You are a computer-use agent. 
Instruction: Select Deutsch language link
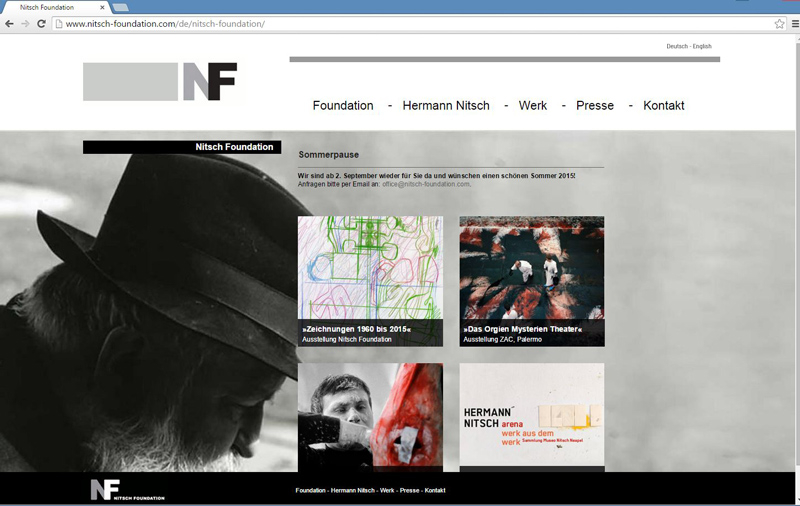click(x=677, y=46)
